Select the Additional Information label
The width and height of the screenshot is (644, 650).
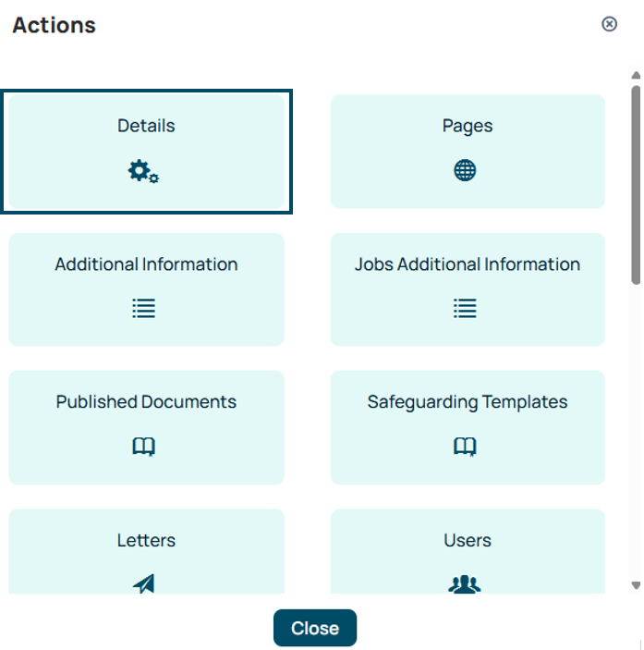tap(146, 264)
